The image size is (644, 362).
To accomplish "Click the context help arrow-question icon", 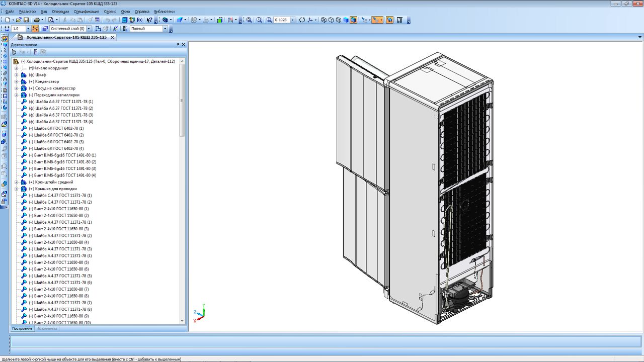I will pos(149,20).
